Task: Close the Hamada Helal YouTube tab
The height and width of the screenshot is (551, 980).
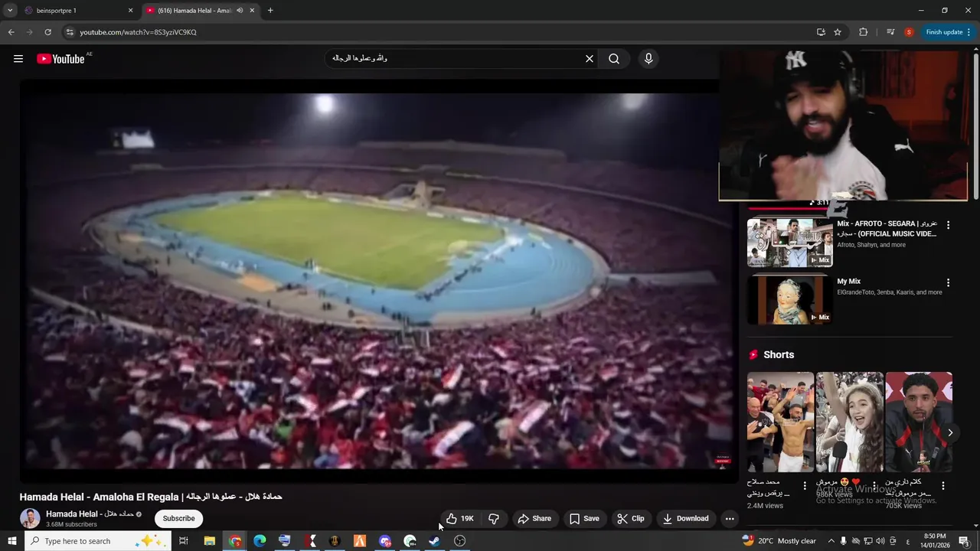Action: [x=252, y=11]
